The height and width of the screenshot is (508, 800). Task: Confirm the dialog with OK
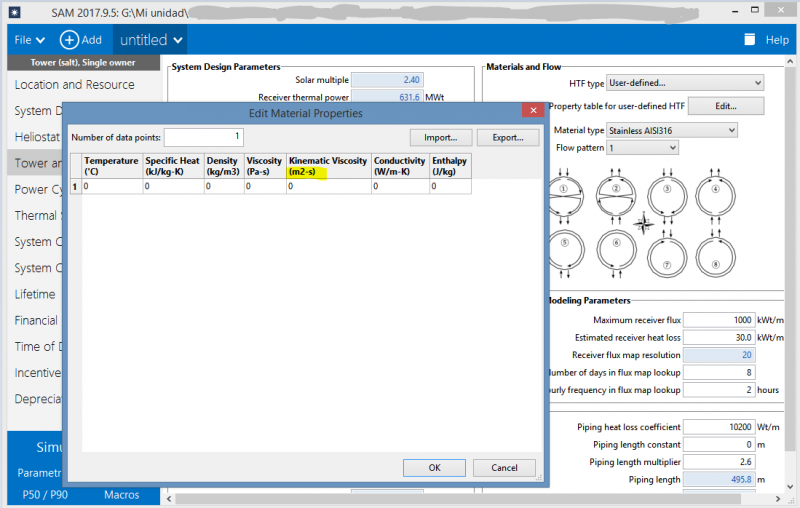click(434, 467)
